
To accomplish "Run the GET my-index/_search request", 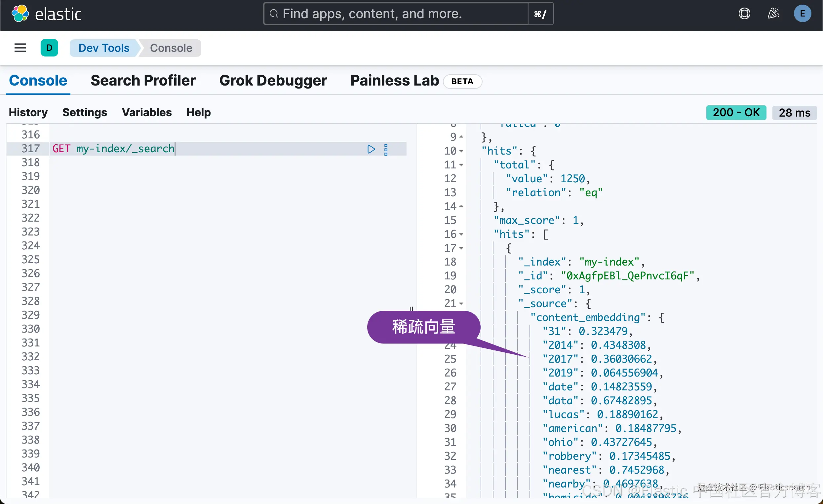I will [371, 149].
